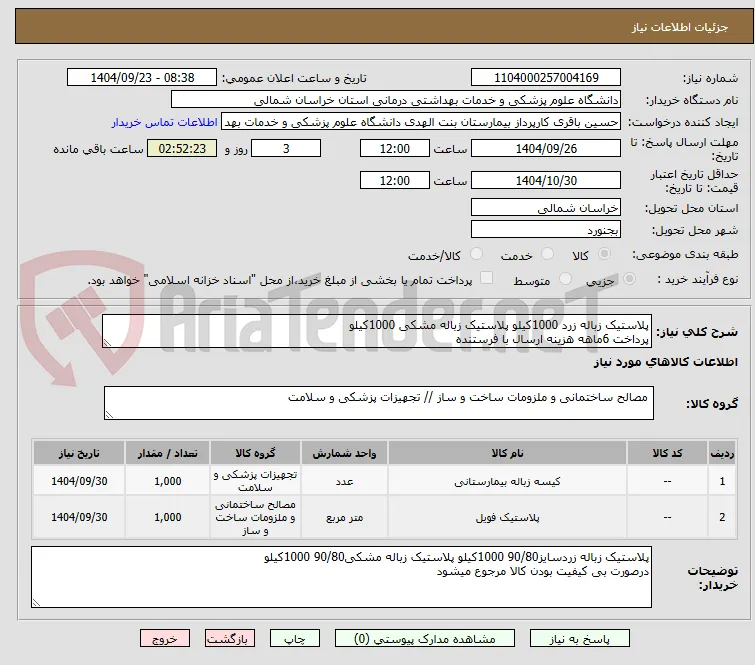755x665 pixels.
Task: Click the شماره نیاز field 1104000257004169
Action: coord(546,78)
